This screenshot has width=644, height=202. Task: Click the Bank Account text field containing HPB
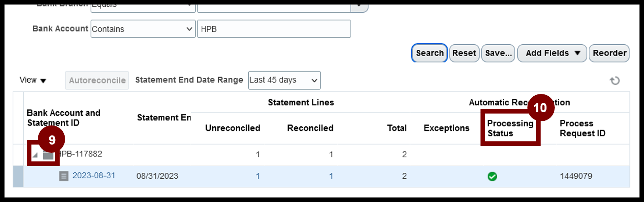(x=274, y=29)
